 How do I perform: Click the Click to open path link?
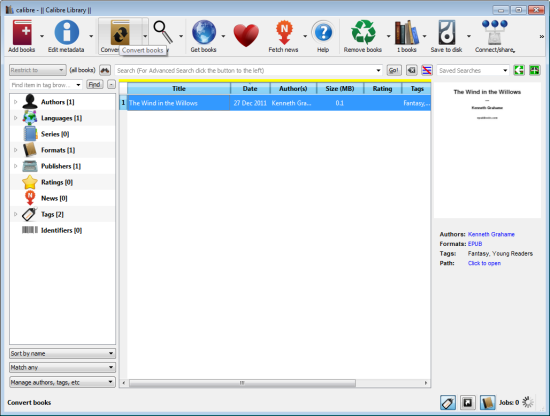pyautogui.click(x=484, y=263)
